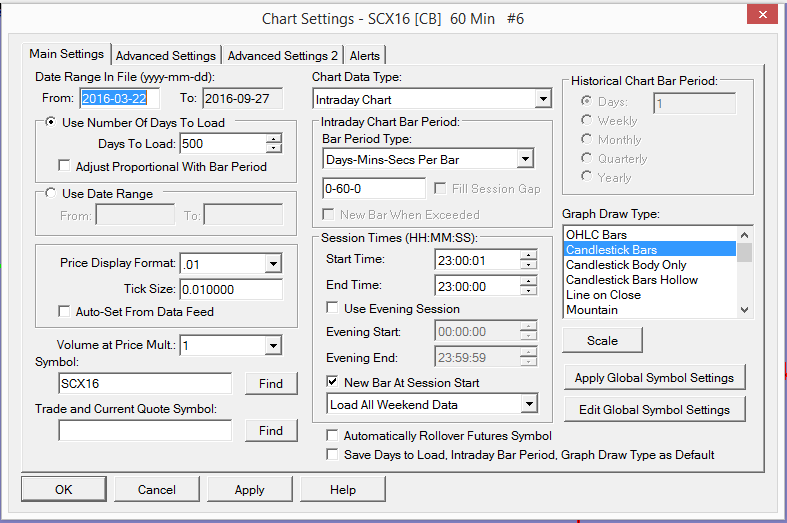Select the Main Settings tab
The image size is (787, 523).
66,54
